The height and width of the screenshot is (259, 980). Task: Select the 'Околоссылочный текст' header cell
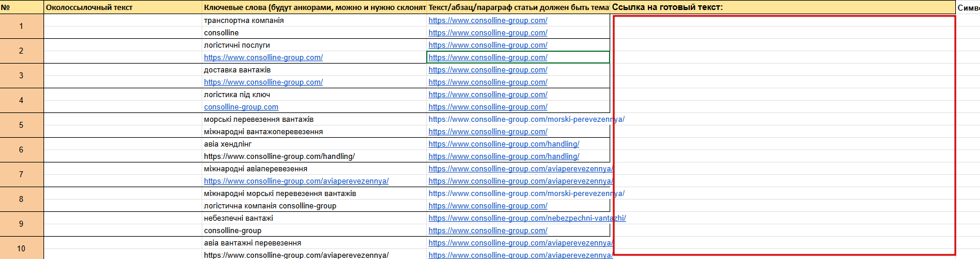[x=123, y=7]
